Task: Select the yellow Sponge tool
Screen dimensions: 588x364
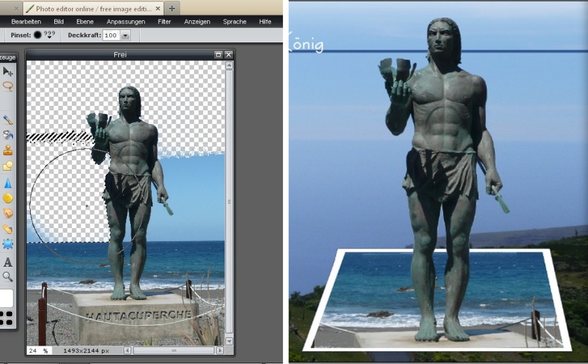Action: tap(8, 198)
